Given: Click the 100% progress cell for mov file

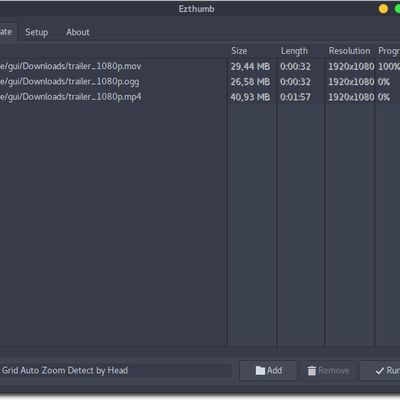Looking at the screenshot, I should pyautogui.click(x=389, y=66).
